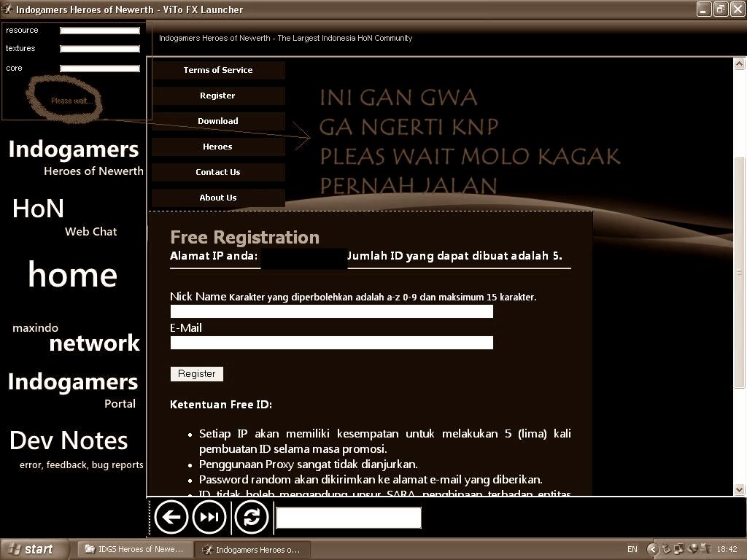Viewport: 747px width, 560px height.
Task: Restore down the launcher window
Action: pos(721,9)
